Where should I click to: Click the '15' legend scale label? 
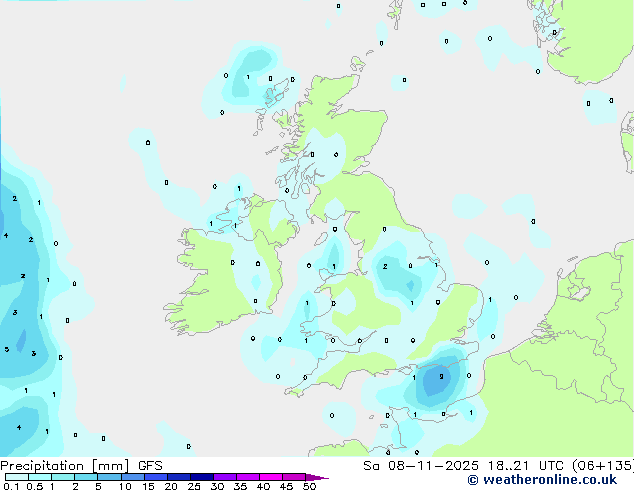point(148,486)
